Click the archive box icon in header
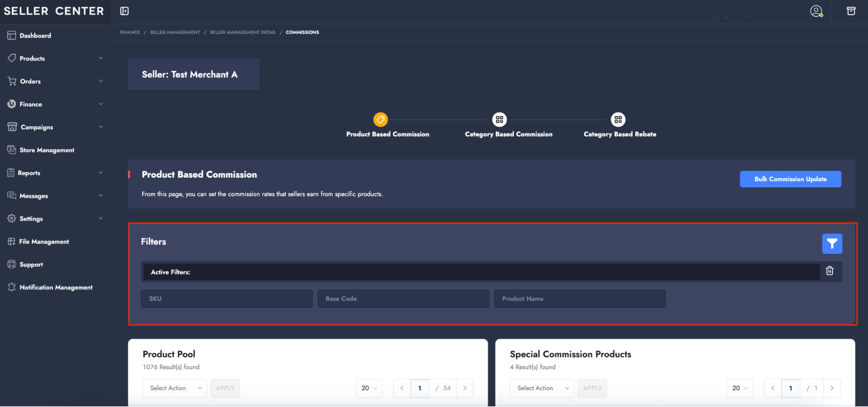Screen dimensions: 868x407 coord(851,11)
